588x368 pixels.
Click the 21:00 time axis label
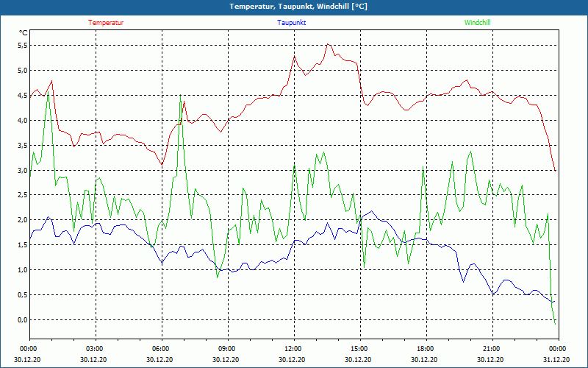(491, 349)
